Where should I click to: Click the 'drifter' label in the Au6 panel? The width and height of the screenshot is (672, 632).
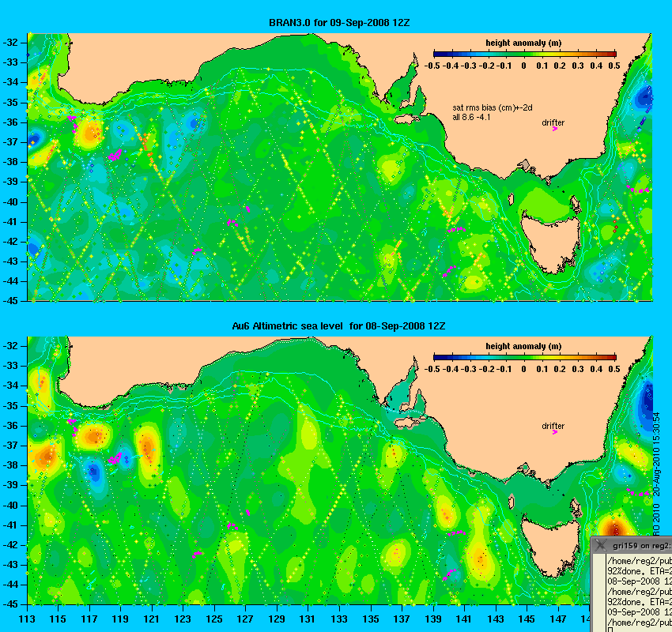coord(553,426)
